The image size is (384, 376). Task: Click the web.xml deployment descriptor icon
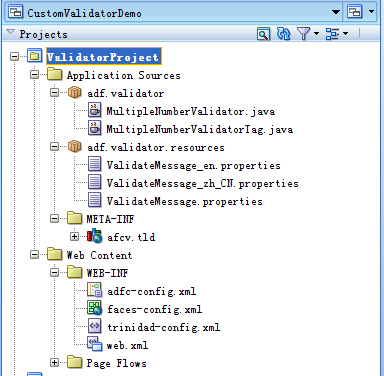point(95,344)
